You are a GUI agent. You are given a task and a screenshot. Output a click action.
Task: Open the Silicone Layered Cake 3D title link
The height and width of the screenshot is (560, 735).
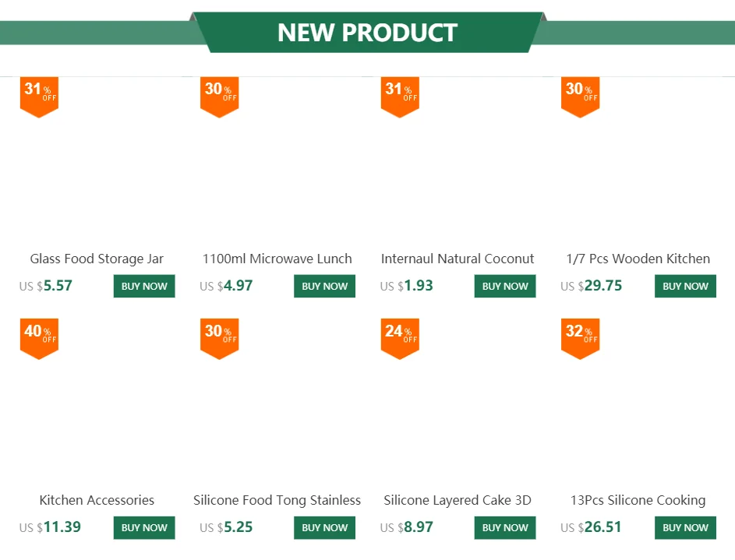pyautogui.click(x=458, y=500)
